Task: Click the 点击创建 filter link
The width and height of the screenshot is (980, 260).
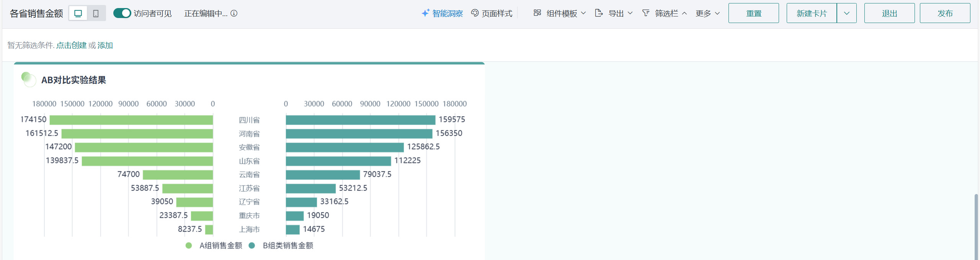Action: 71,45
